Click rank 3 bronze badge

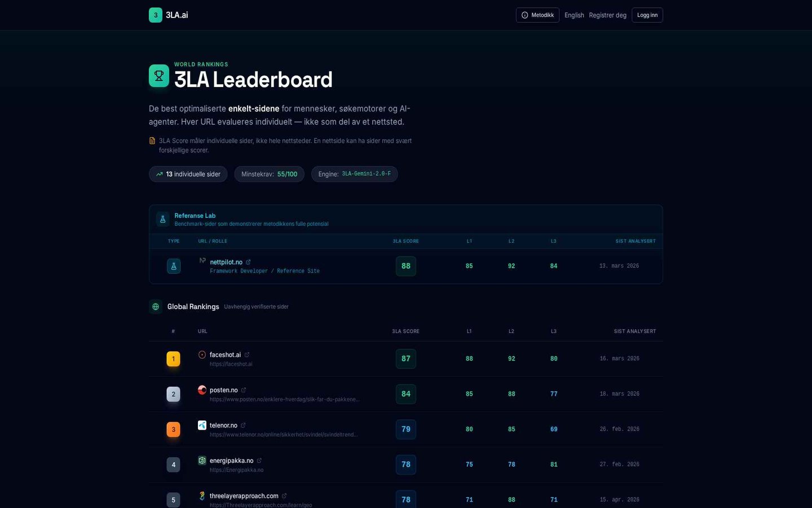click(x=173, y=430)
